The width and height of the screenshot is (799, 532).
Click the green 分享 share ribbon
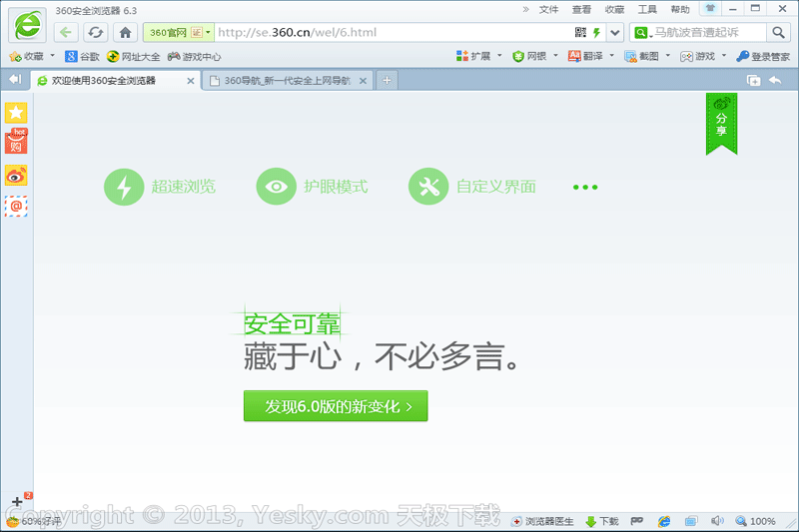(721, 122)
